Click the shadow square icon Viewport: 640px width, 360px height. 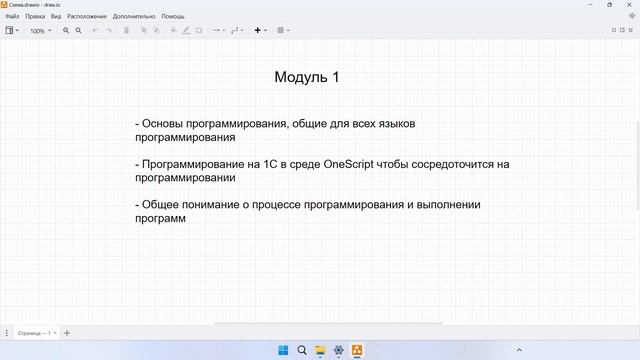pyautogui.click(x=199, y=31)
